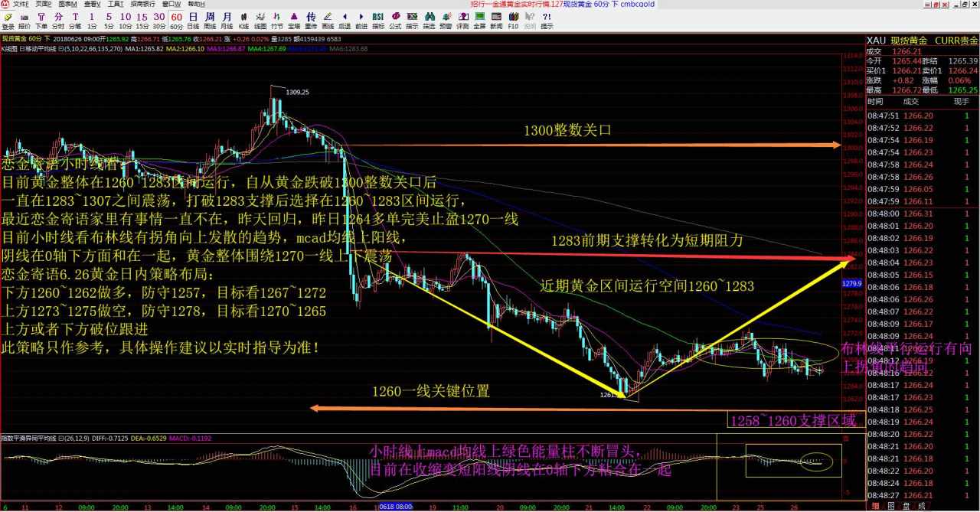Open the 查看V menu
Image resolution: width=980 pixels, height=512 pixels.
[92, 5]
